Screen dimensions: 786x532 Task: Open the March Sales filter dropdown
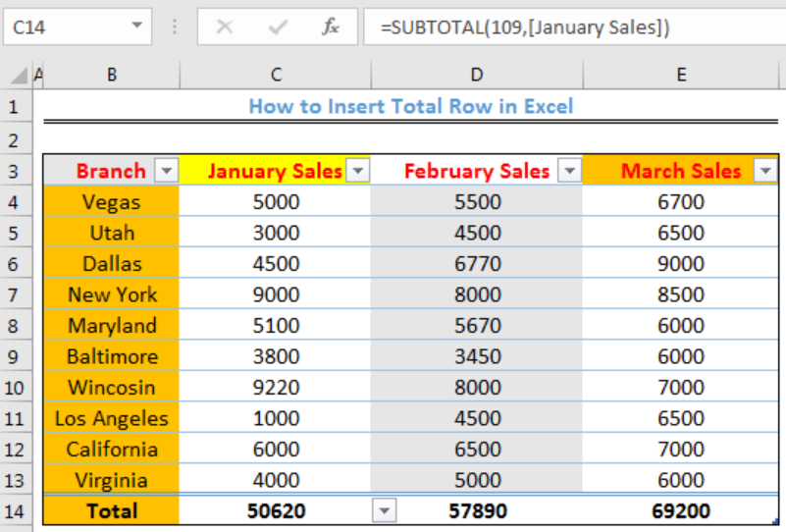tap(765, 171)
